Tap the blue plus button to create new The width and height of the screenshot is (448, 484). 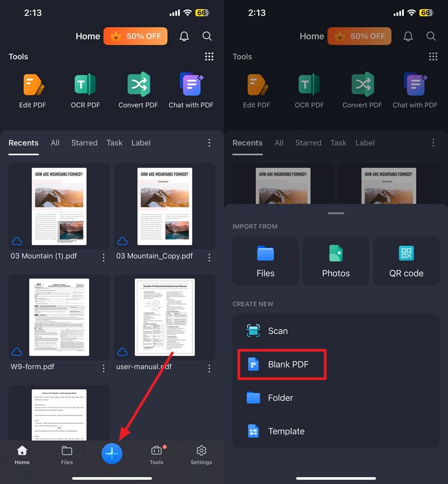[112, 453]
